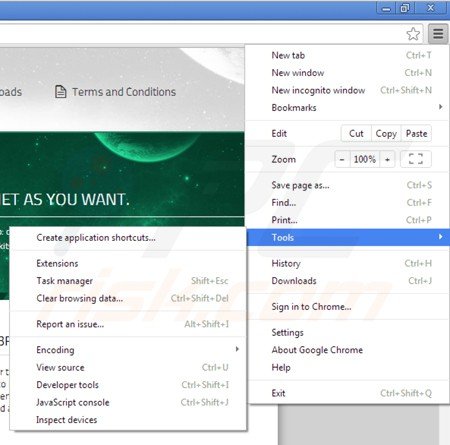Open the Chrome hamburger menu button
Image resolution: width=450 pixels, height=445 pixels.
(x=438, y=34)
